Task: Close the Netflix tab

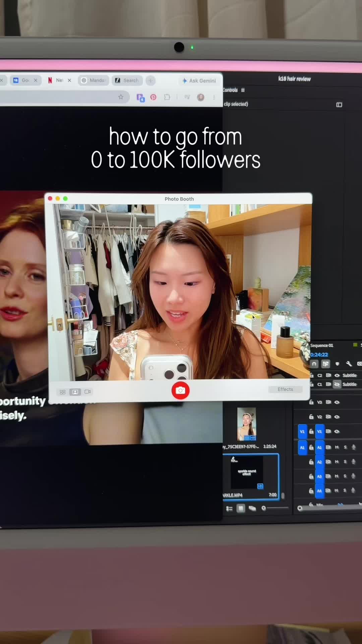Action: 69,80
